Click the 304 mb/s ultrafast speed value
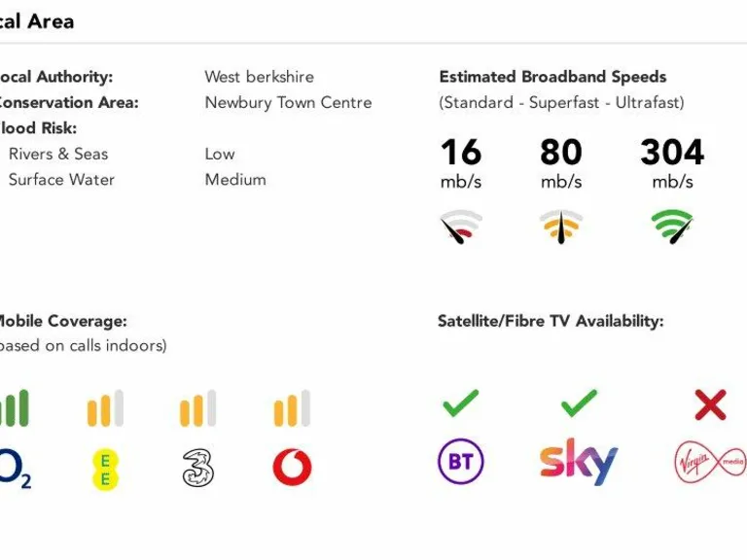This screenshot has width=747, height=560. coord(672,153)
